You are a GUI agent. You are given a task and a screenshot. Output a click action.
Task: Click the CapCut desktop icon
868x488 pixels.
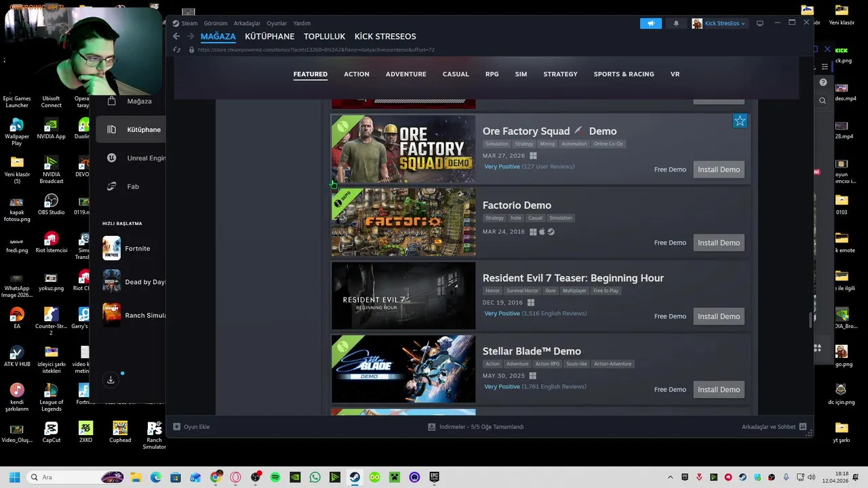pos(51,428)
